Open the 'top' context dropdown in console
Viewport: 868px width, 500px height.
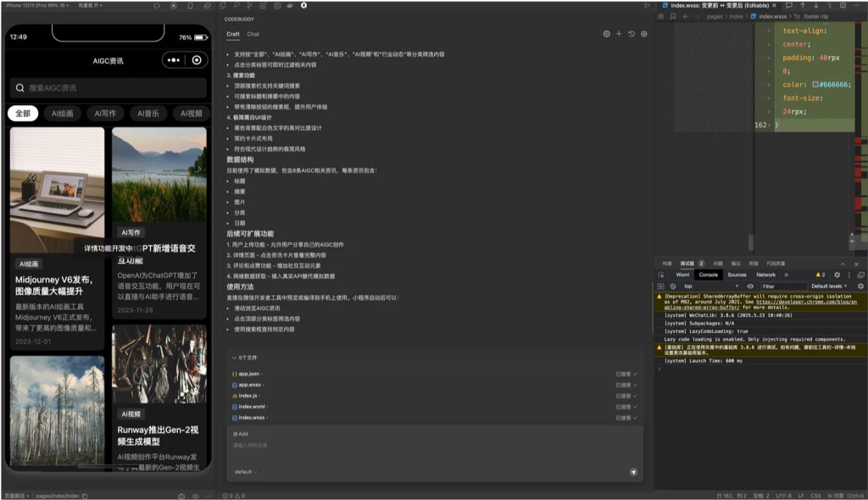711,286
